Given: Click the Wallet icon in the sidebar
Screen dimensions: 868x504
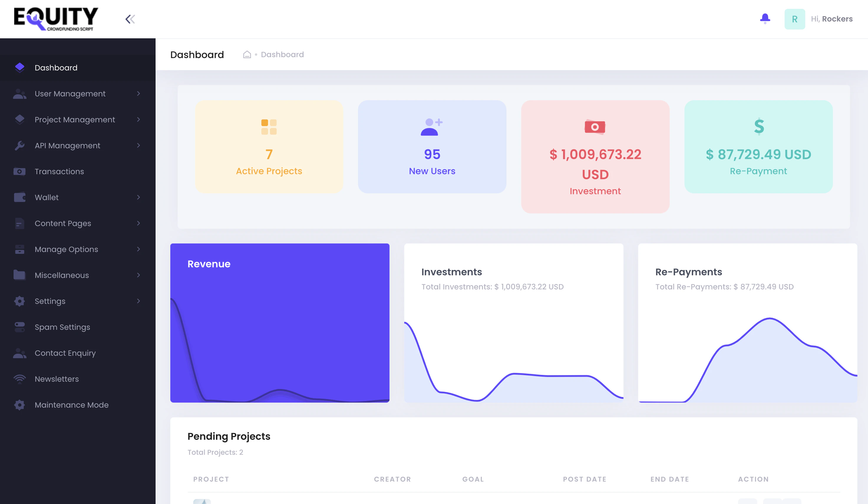Looking at the screenshot, I should pyautogui.click(x=20, y=197).
